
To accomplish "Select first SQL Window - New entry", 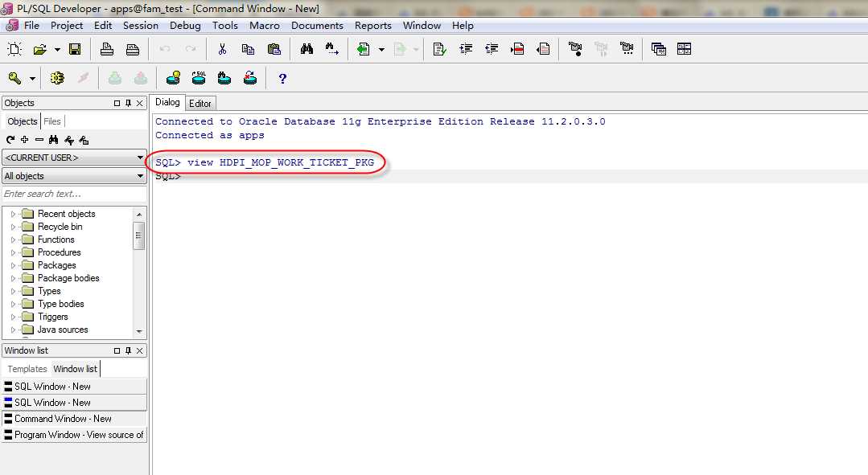I will [75, 387].
